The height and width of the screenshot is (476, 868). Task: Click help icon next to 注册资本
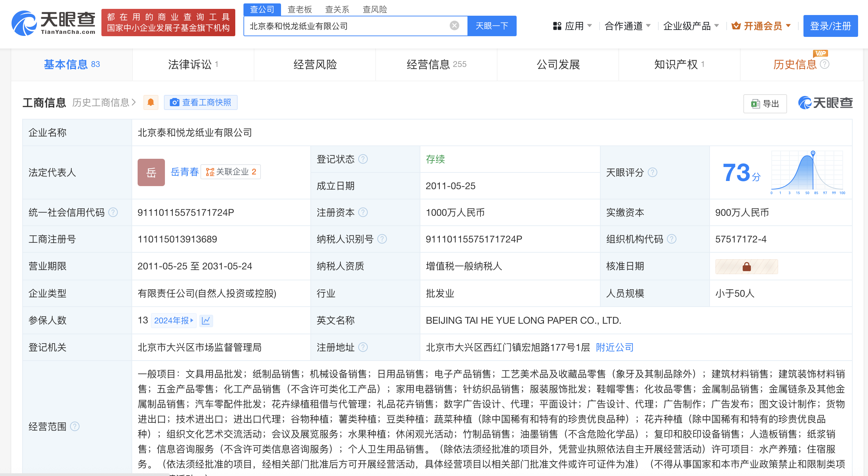pyautogui.click(x=363, y=212)
